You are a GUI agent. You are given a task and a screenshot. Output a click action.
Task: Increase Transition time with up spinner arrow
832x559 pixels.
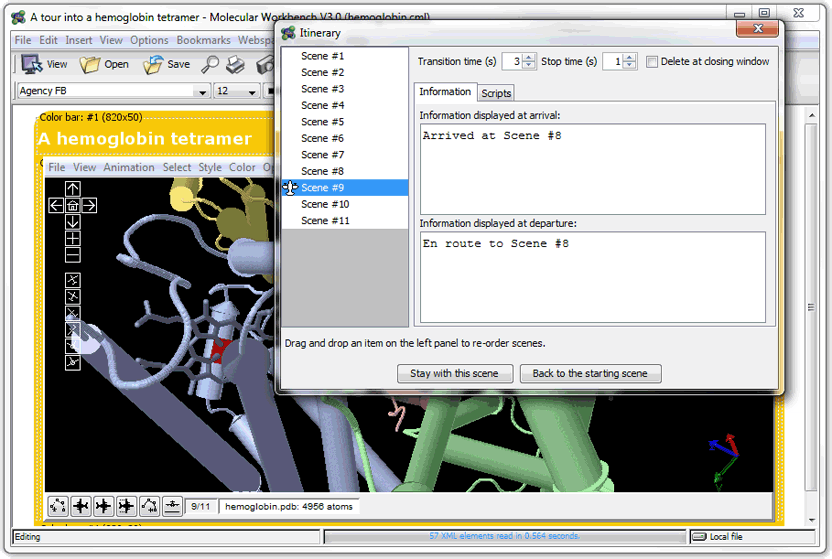(x=528, y=58)
